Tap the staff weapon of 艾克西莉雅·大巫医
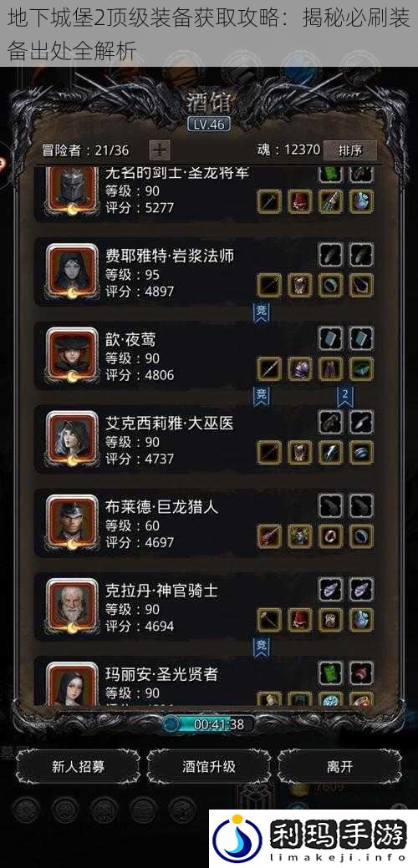The height and width of the screenshot is (868, 418). pos(269,452)
